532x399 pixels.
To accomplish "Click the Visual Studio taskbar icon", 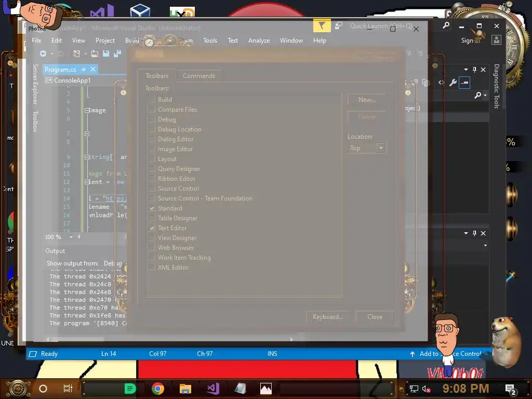I will click(213, 389).
